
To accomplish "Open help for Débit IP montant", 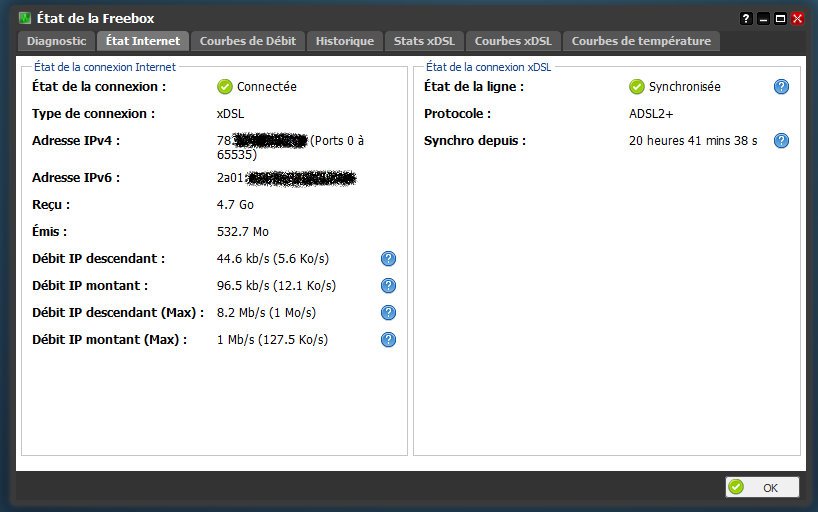I will [388, 285].
